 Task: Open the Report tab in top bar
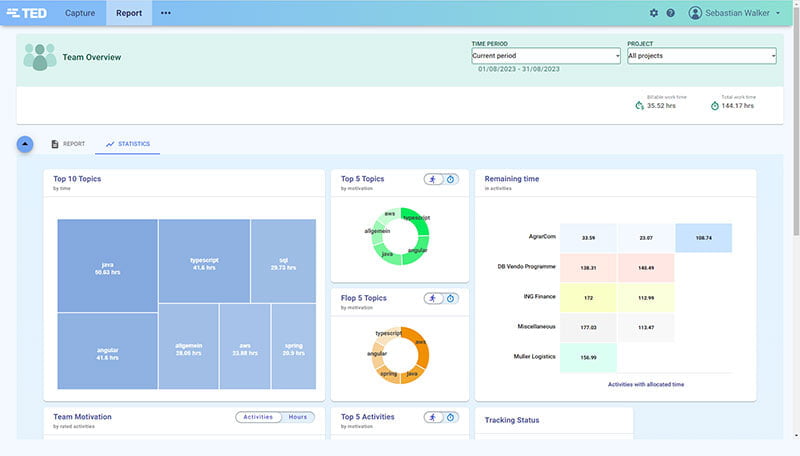[129, 13]
